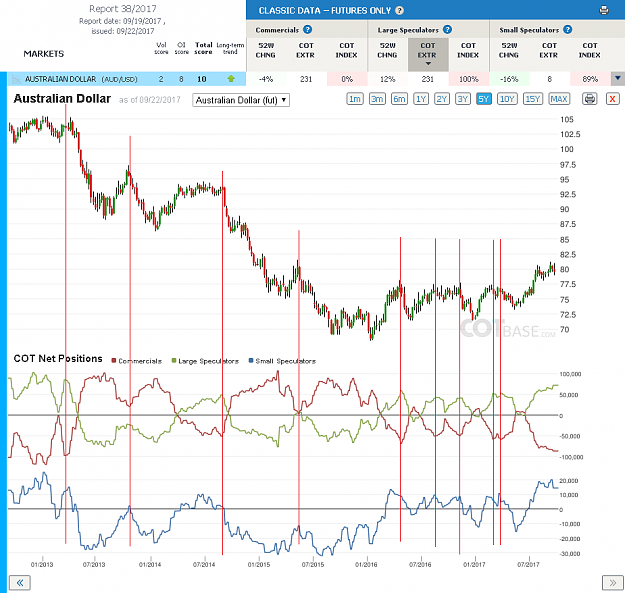
Task: Select the 1Y time range
Action: (x=421, y=99)
